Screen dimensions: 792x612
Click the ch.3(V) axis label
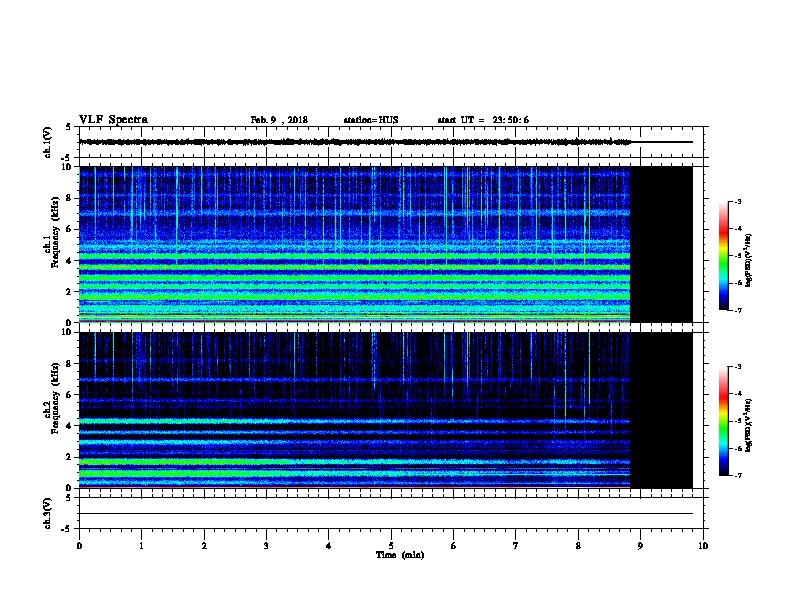point(47,514)
